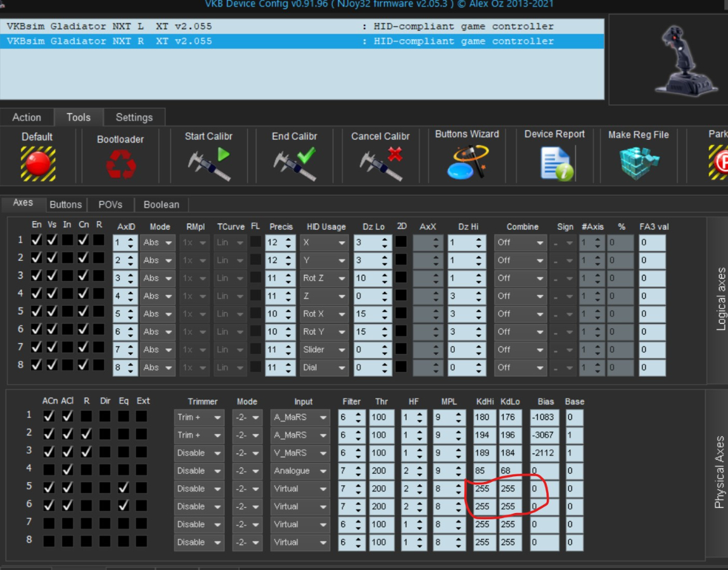Screen dimensions: 728x570
Task: Click Thr field for physical axis 5
Action: pyautogui.click(x=381, y=489)
